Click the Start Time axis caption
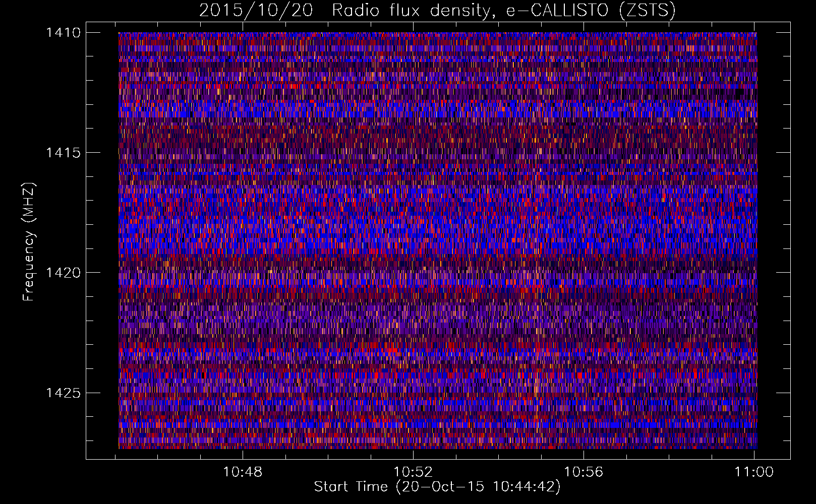This screenshot has height=504, width=816. (437, 487)
